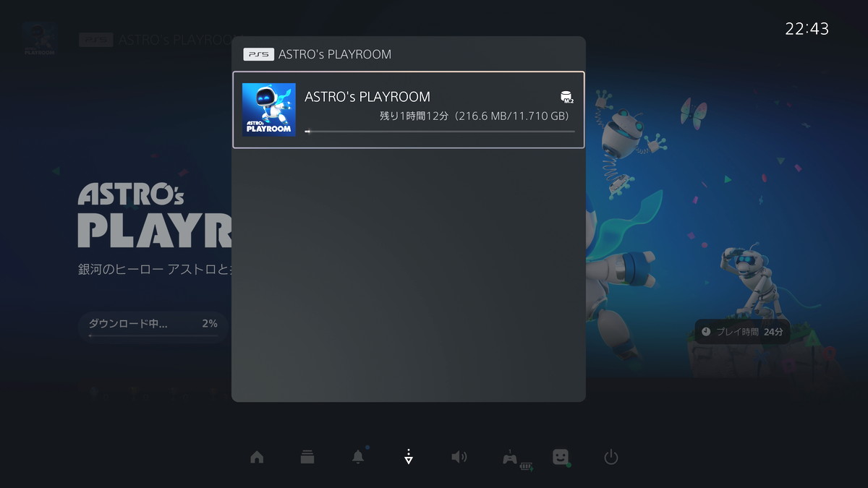Image resolution: width=868 pixels, height=488 pixels.
Task: Open the Switcher icon in control center
Action: (307, 457)
